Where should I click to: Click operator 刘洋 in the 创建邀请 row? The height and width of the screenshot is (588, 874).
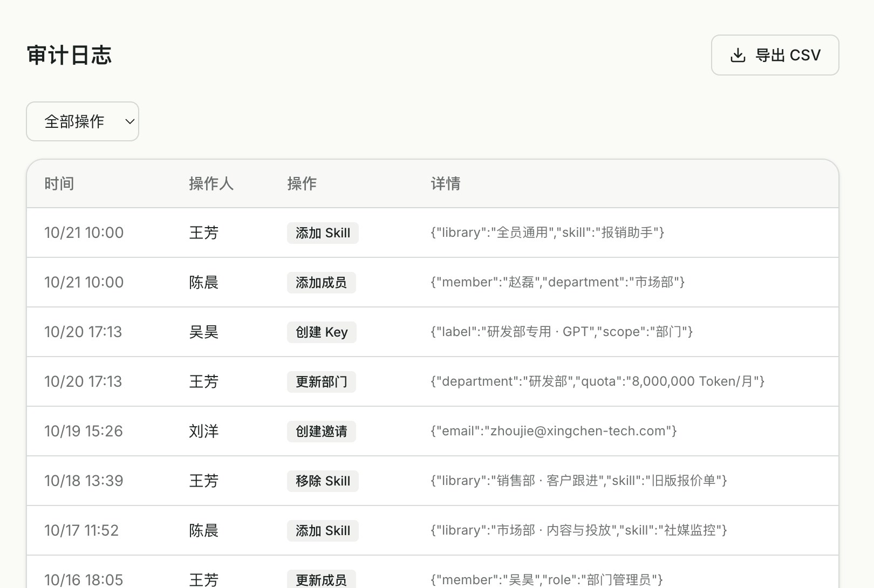tap(203, 432)
